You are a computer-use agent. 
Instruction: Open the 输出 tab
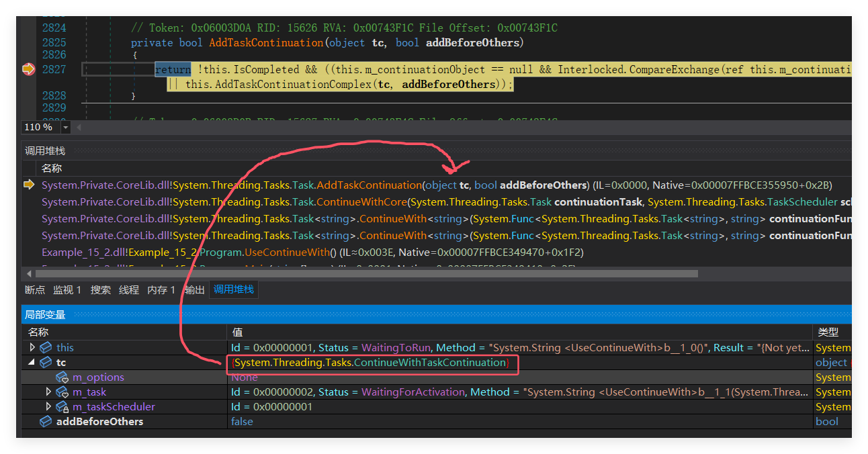pyautogui.click(x=195, y=290)
